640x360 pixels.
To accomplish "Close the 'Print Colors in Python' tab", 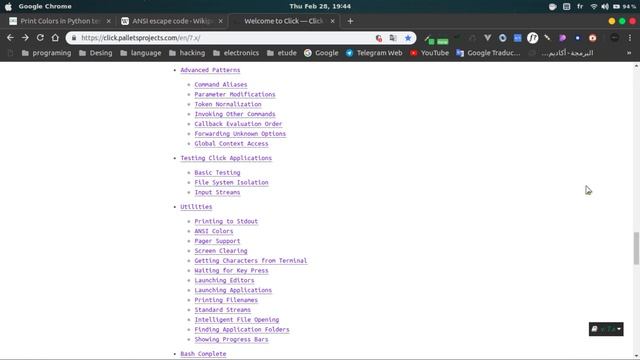I will tap(109, 21).
